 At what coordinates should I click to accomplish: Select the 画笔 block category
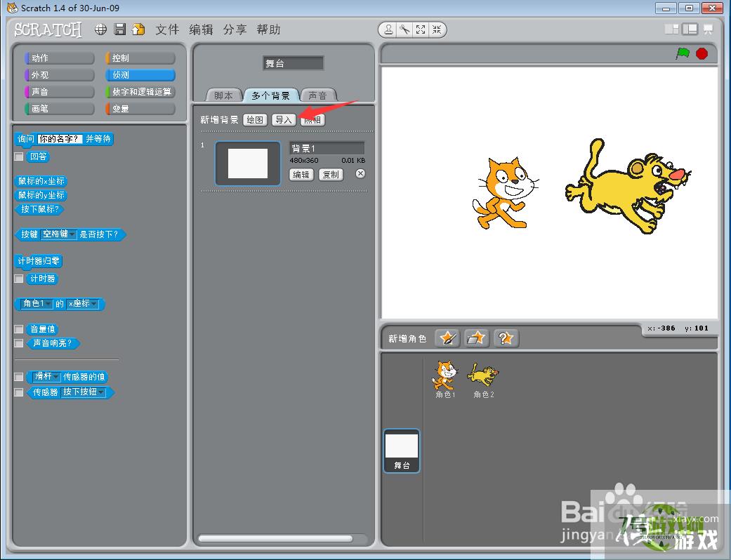pyautogui.click(x=59, y=109)
